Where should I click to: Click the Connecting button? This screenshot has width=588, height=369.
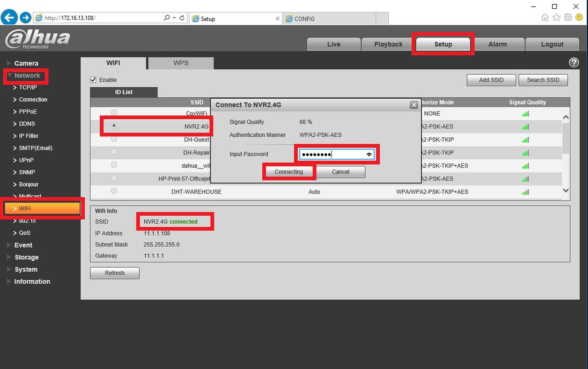(289, 172)
